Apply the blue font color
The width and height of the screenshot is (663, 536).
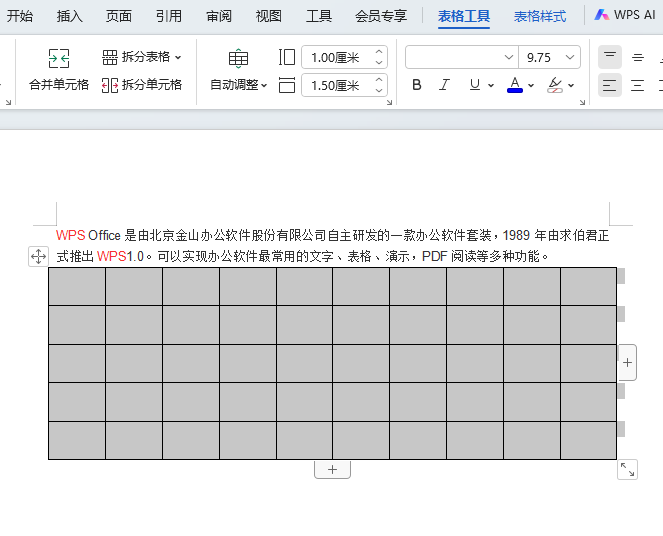point(515,85)
